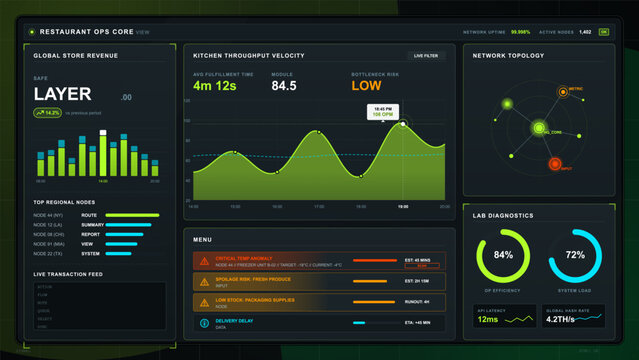Select Node 22 (TX) SYSTEM row
This screenshot has height=360, width=639.
pos(97,254)
